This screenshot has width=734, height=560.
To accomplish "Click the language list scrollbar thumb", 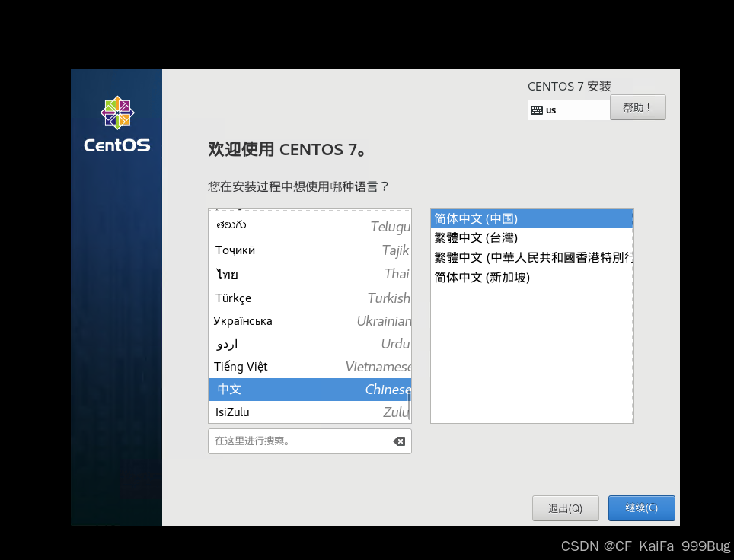I will point(409,405).
